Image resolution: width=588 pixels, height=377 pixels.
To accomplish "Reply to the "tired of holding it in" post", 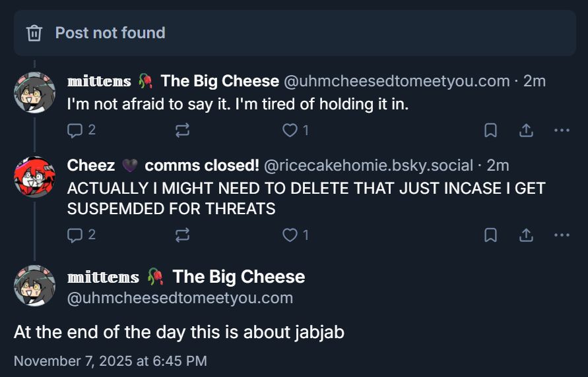I will (x=75, y=130).
